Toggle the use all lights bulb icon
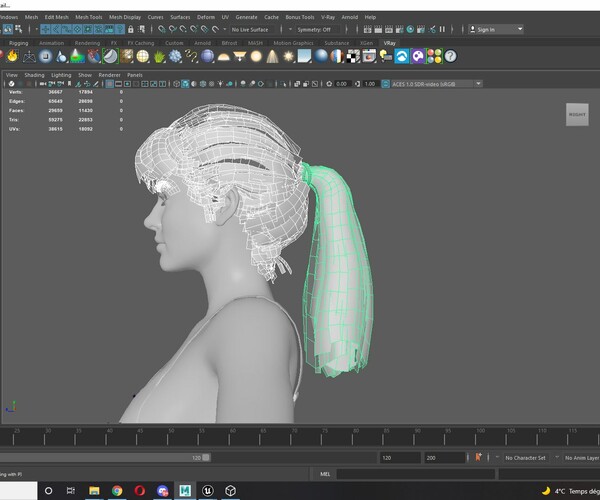600x500 pixels. tap(220, 84)
